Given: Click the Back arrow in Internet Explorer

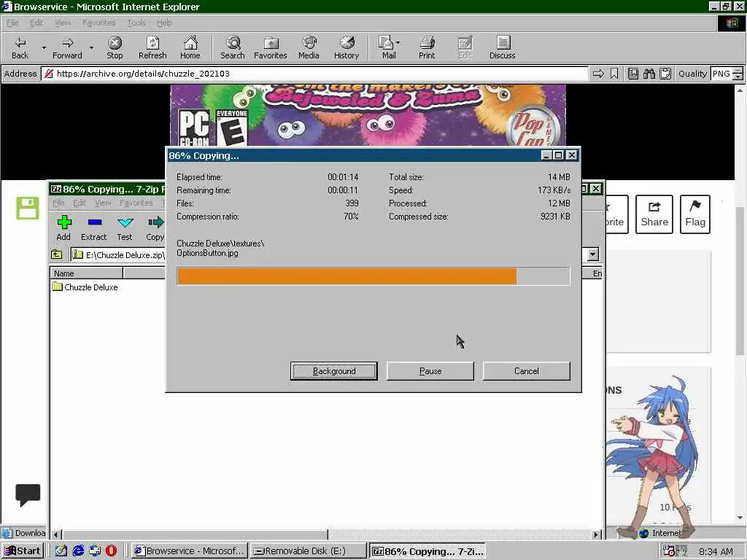Looking at the screenshot, I should [x=20, y=47].
